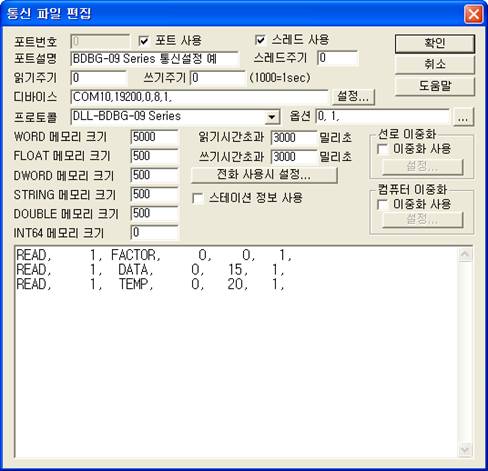Click the 디바이스 COM10 text field

[x=199, y=97]
